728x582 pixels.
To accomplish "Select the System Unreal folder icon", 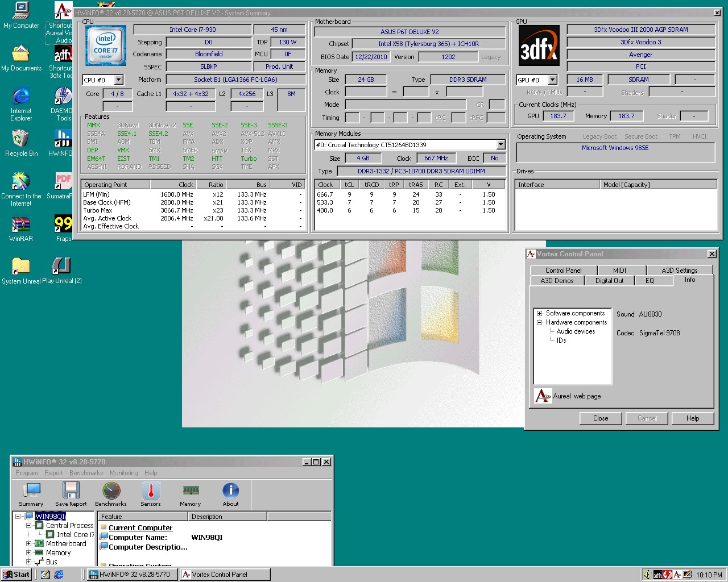I will [21, 271].
